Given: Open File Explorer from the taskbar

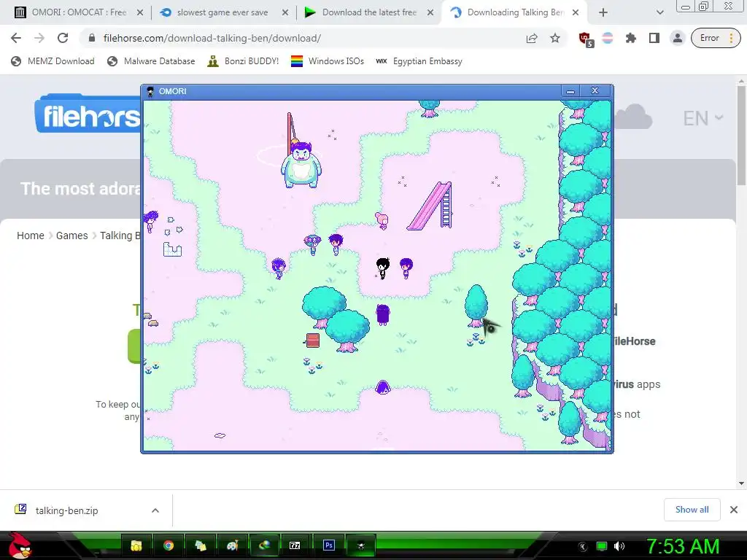Looking at the screenshot, I should click(x=136, y=545).
